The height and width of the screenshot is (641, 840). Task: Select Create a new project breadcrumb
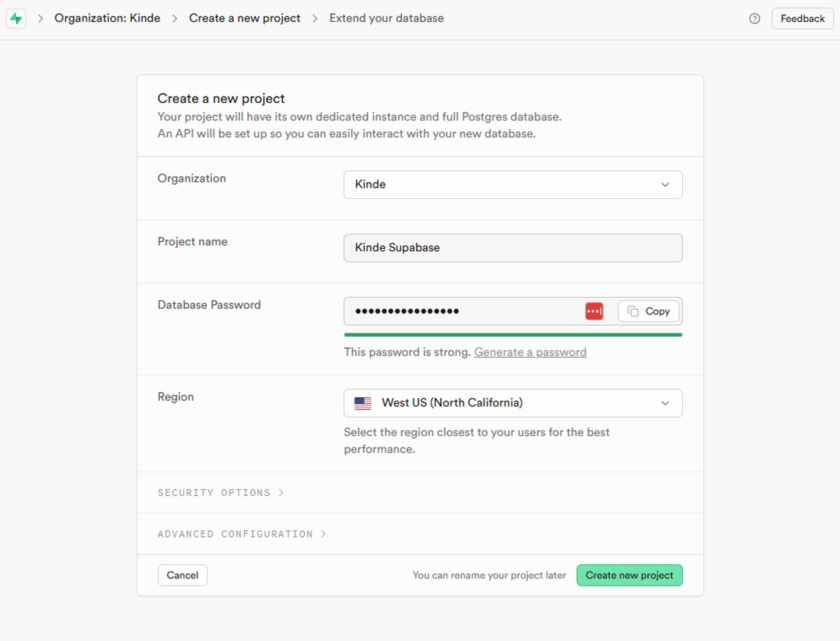[244, 18]
